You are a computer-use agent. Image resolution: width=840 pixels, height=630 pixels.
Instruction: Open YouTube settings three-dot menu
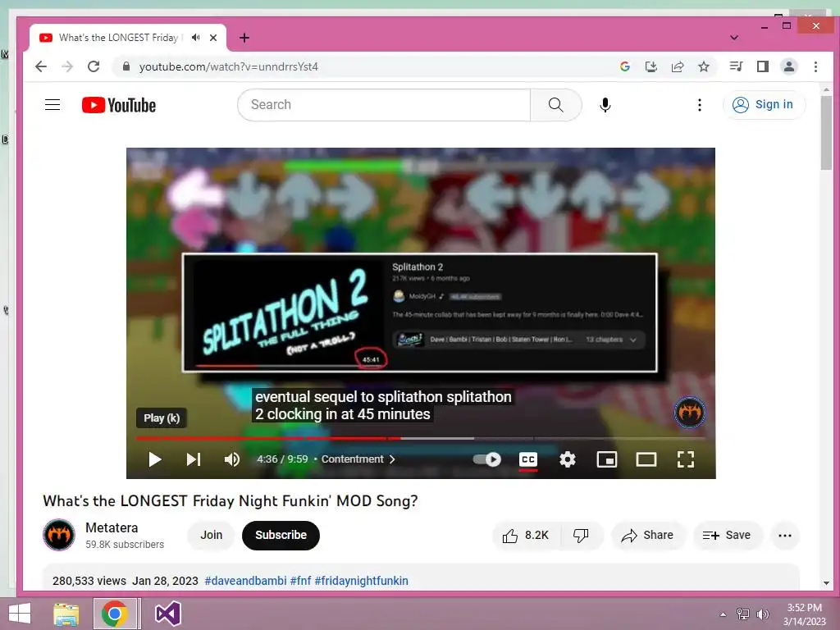[700, 105]
